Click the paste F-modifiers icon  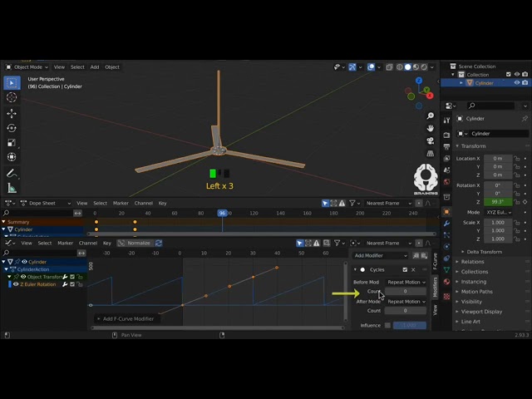click(424, 255)
